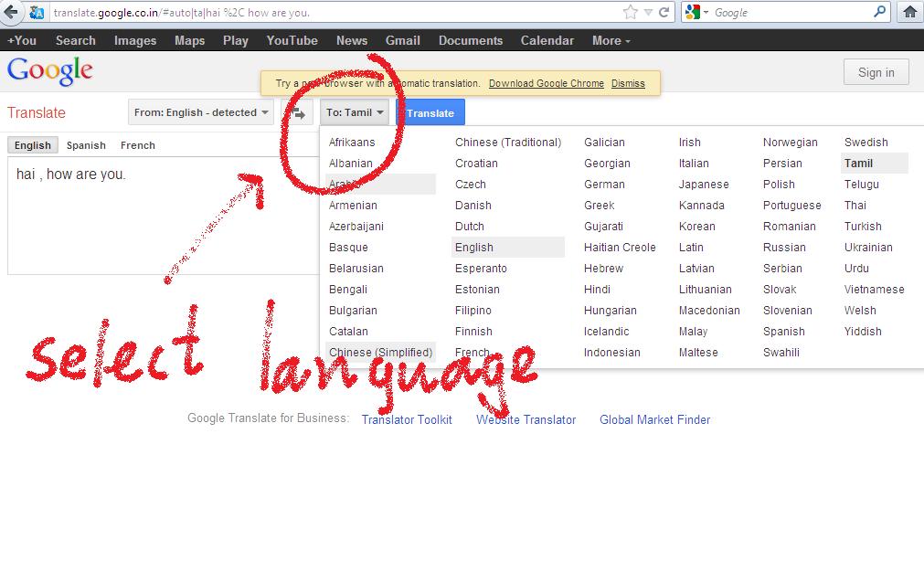
Task: Click the reload page icon
Action: (664, 13)
